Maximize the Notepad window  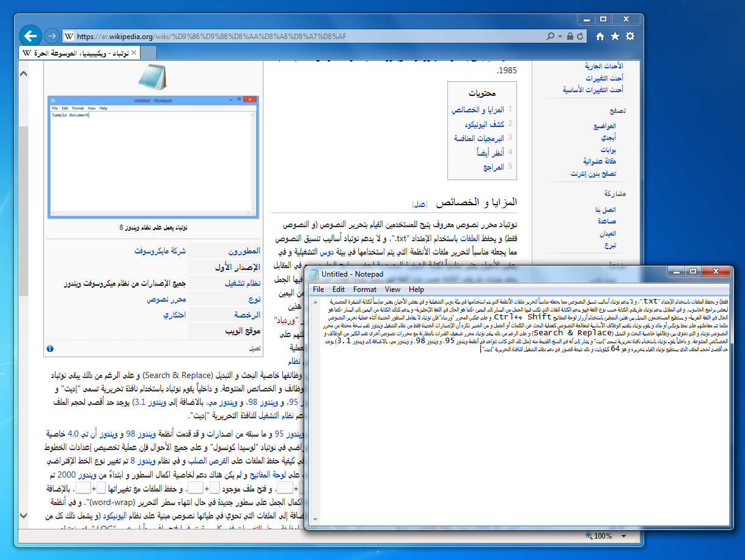pos(692,271)
